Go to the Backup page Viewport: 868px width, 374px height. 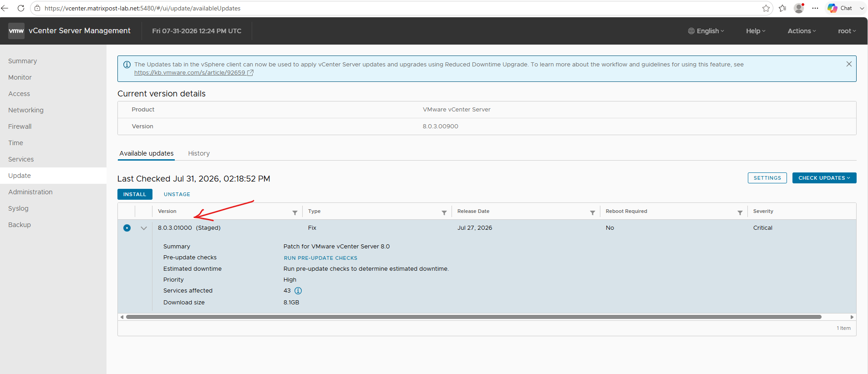tap(53, 225)
